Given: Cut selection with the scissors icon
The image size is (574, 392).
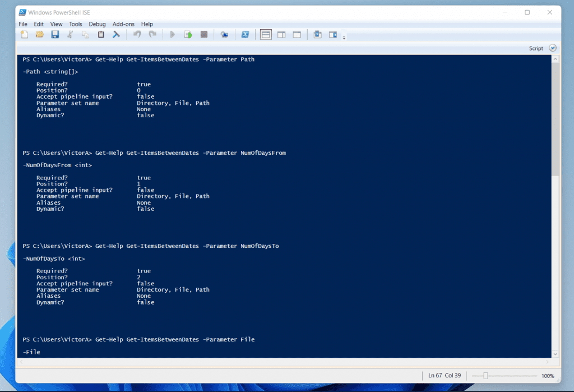Looking at the screenshot, I should click(70, 34).
